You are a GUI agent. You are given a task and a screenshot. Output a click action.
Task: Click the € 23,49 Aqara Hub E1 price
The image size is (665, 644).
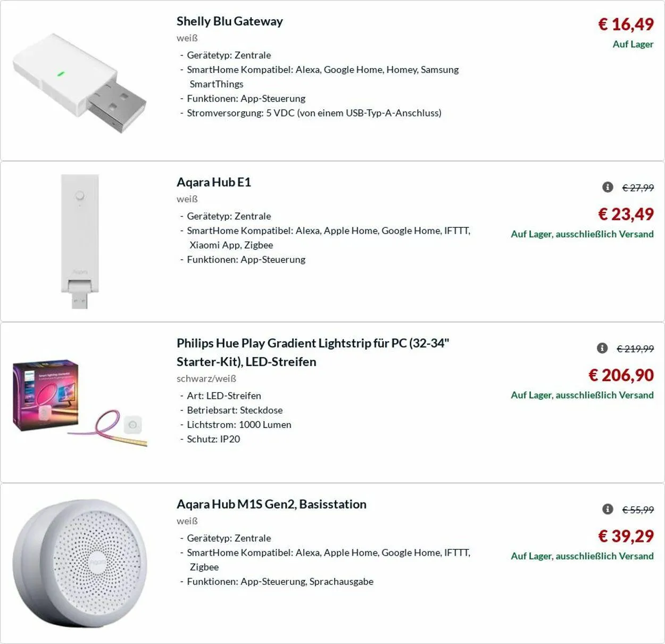click(626, 214)
